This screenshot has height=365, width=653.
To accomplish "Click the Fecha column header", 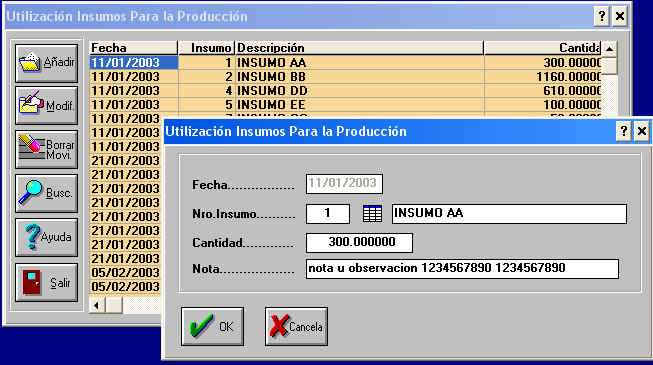I will (133, 48).
